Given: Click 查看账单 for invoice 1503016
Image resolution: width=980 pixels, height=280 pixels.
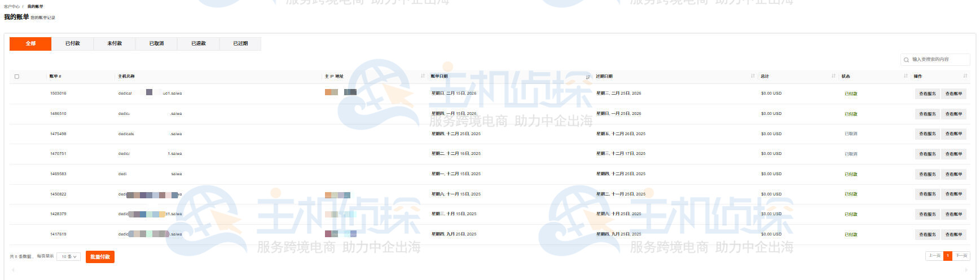Looking at the screenshot, I should click(x=953, y=94).
